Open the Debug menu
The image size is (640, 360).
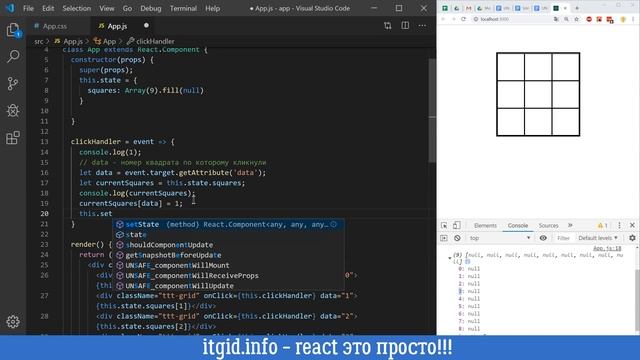click(151, 8)
